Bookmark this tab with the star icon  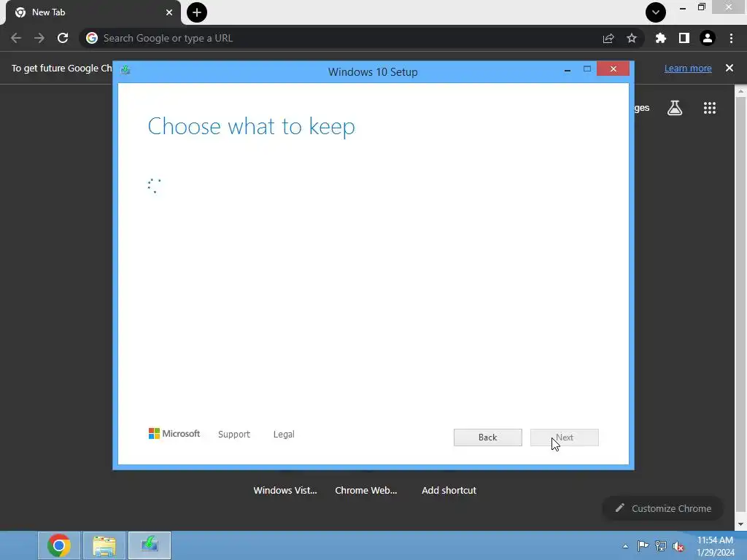coord(632,38)
